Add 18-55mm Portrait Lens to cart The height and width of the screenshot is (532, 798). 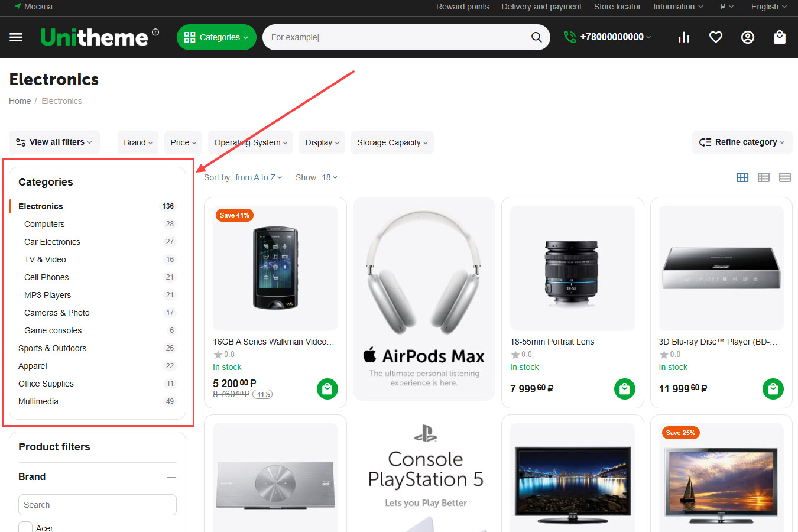[x=625, y=389]
